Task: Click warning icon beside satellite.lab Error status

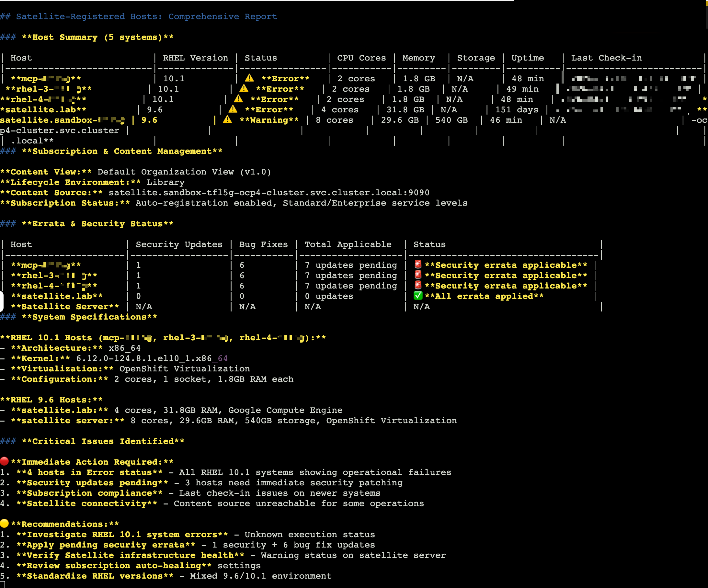Action: 233,109
